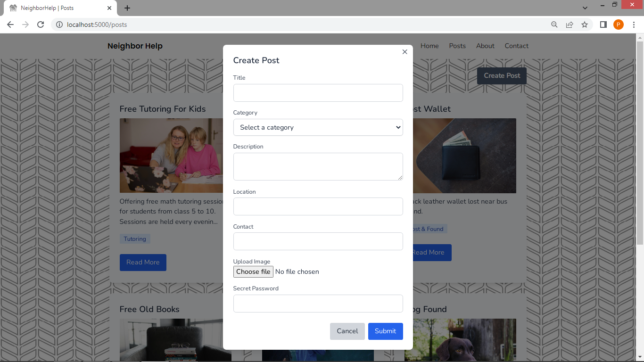The image size is (644, 362).
Task: Open Chrome three-dot menu
Action: pyautogui.click(x=634, y=25)
